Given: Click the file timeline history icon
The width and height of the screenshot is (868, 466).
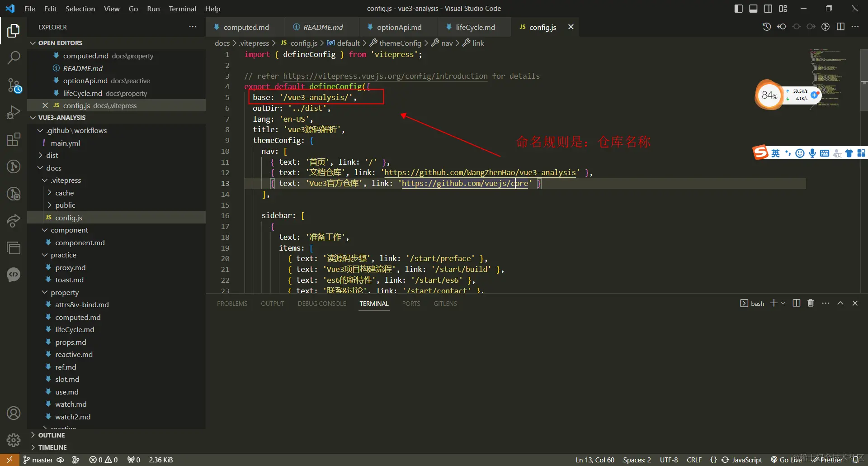Looking at the screenshot, I should pyautogui.click(x=767, y=27).
